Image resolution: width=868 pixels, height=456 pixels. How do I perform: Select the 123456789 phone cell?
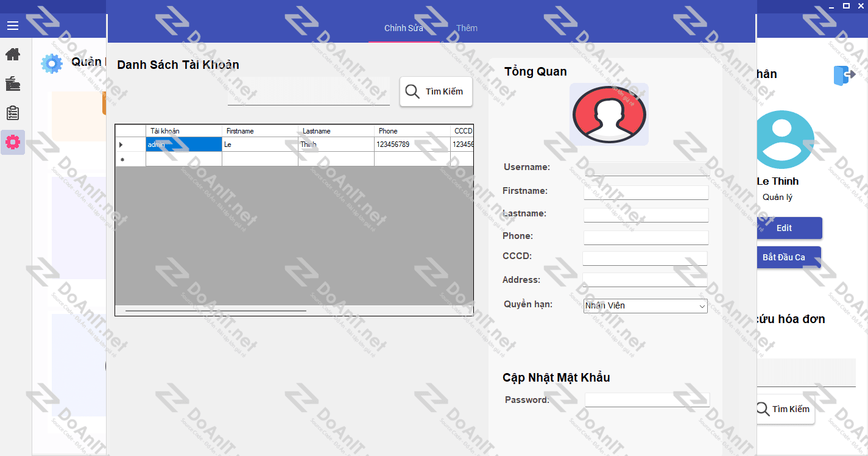point(412,144)
